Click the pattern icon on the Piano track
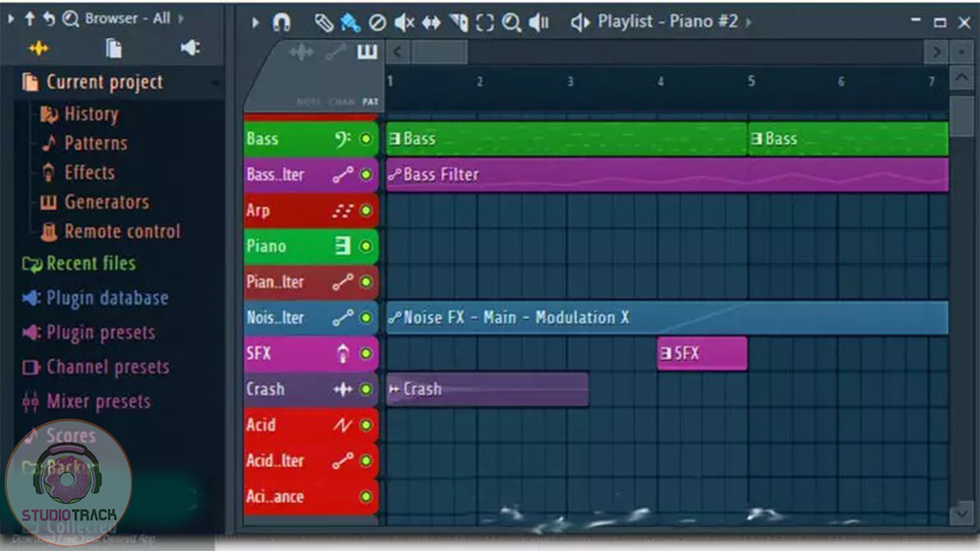Image resolution: width=980 pixels, height=551 pixels. pos(342,246)
